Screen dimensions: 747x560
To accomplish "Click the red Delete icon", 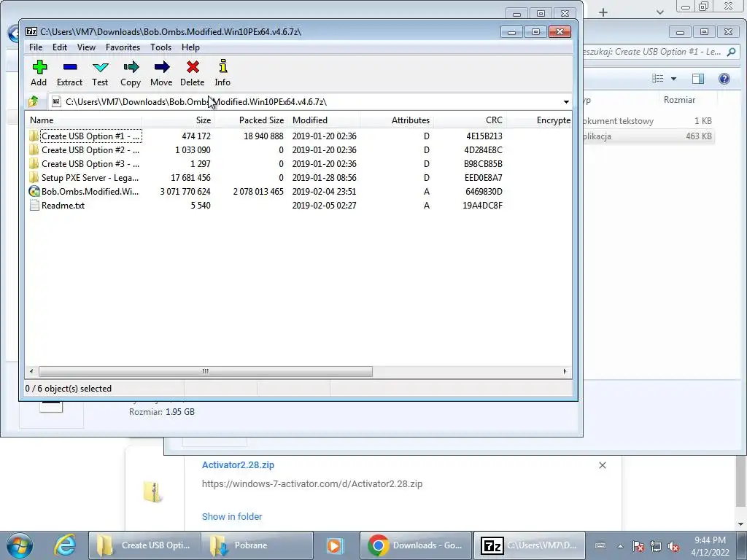I will tap(193, 67).
